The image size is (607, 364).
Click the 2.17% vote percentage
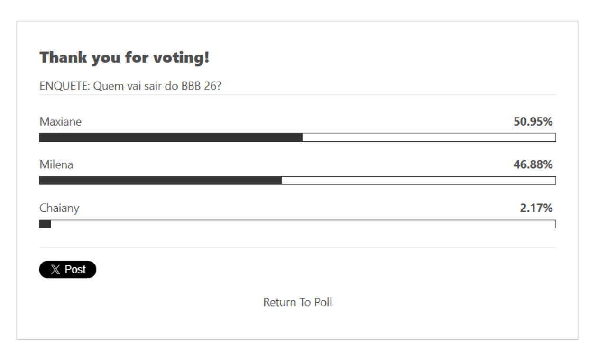(536, 208)
